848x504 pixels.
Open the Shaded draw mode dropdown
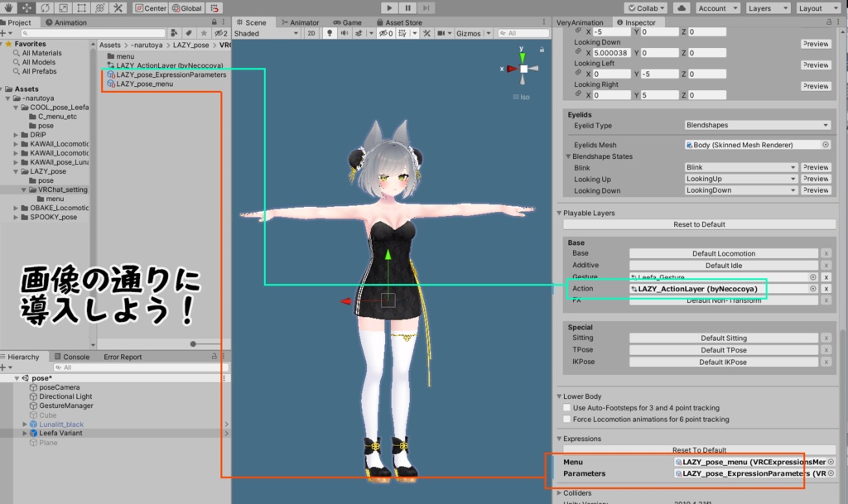(x=266, y=33)
